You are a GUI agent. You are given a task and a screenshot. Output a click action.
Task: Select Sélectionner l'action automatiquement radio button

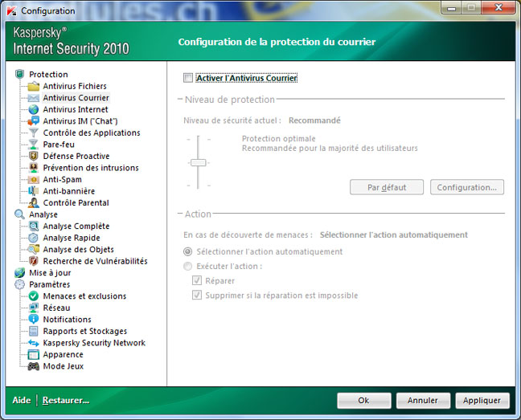click(x=187, y=252)
